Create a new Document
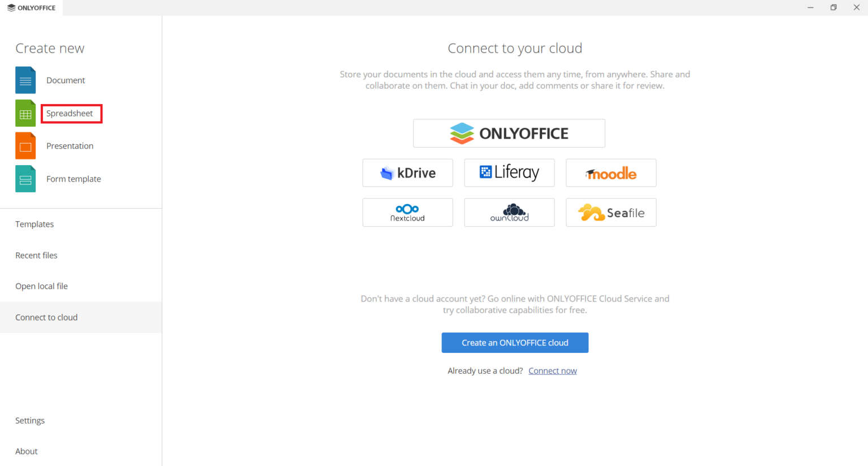The width and height of the screenshot is (868, 466). coord(66,80)
